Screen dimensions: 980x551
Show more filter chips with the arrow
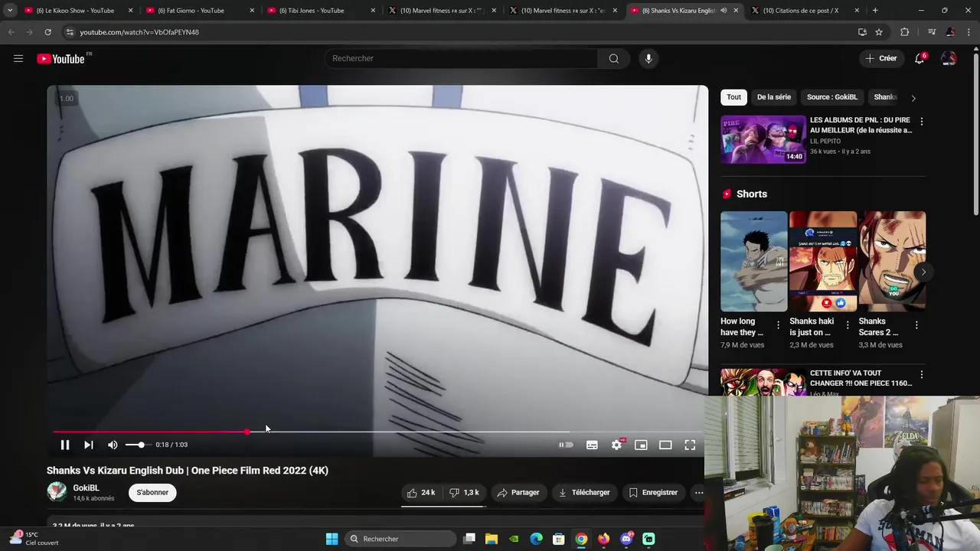point(913,98)
